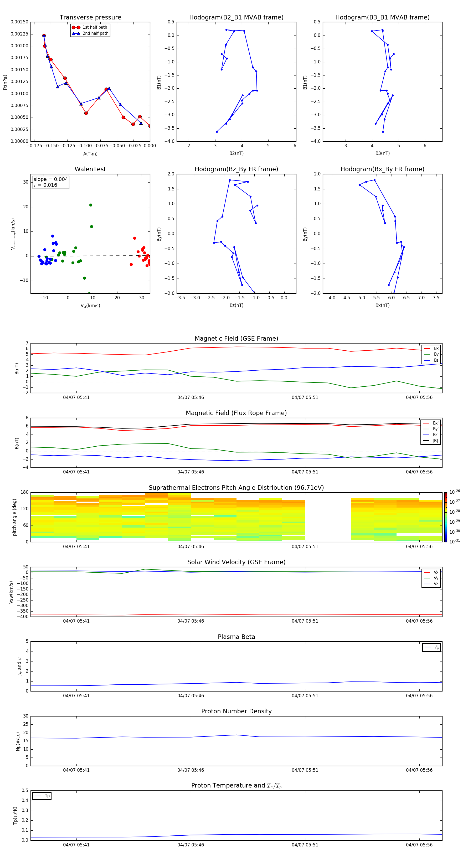This screenshot has height=868, width=473.
Task: Click the "Hodogram(Bx_By FR frame)" title
Action: tap(382, 169)
